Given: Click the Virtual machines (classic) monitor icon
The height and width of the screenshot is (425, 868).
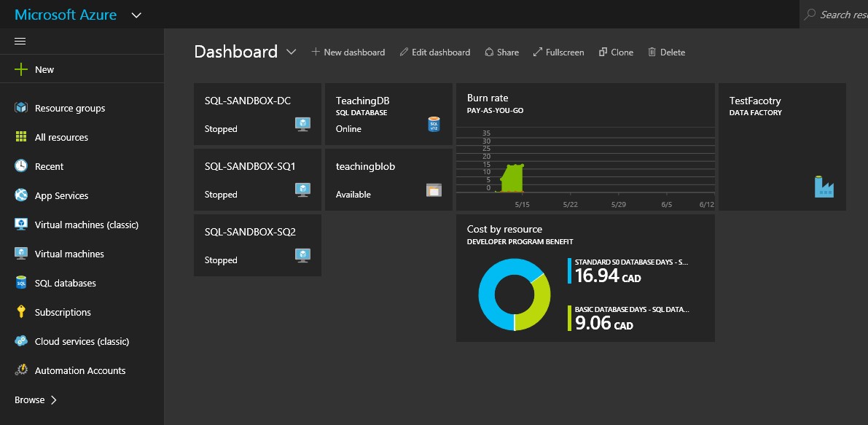Looking at the screenshot, I should click(21, 224).
